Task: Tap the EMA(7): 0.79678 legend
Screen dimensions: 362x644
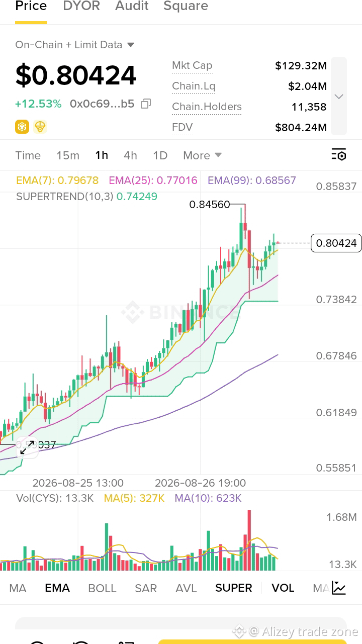Action: pyautogui.click(x=57, y=180)
